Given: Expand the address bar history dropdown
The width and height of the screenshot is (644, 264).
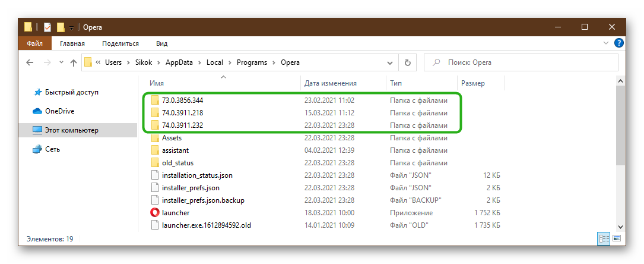Looking at the screenshot, I should [390, 62].
